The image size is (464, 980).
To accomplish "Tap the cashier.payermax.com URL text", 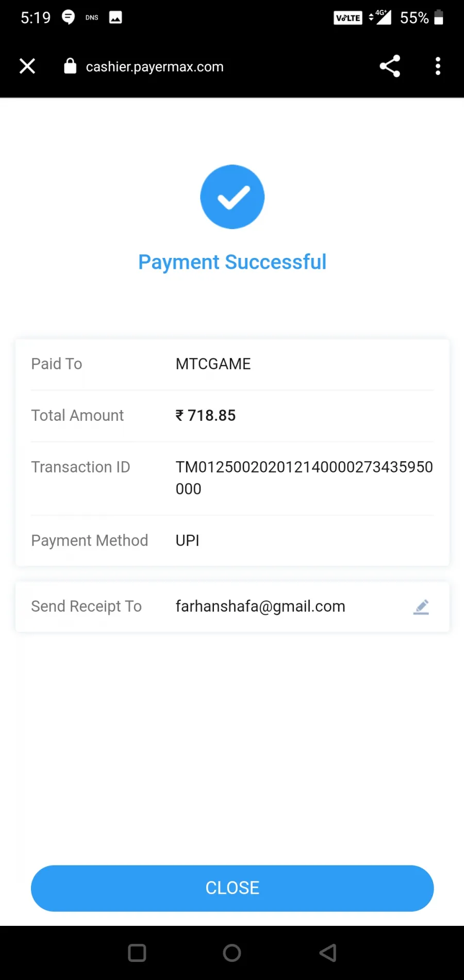I will (155, 67).
